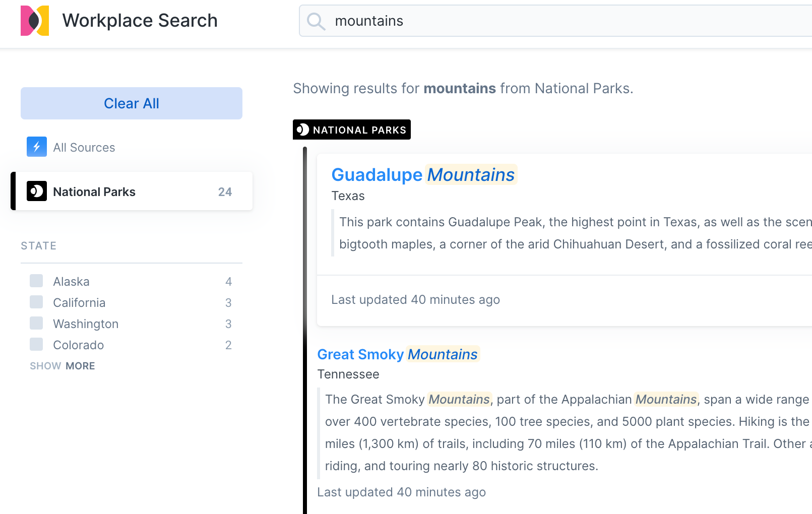Click the icon in the National Parks results badge
Image resolution: width=812 pixels, height=514 pixels.
pos(303,130)
